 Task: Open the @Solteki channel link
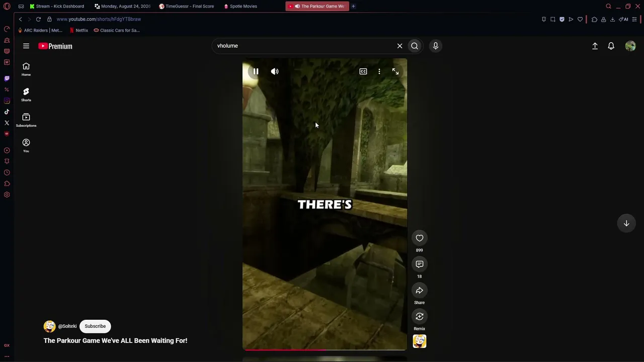pyautogui.click(x=67, y=326)
